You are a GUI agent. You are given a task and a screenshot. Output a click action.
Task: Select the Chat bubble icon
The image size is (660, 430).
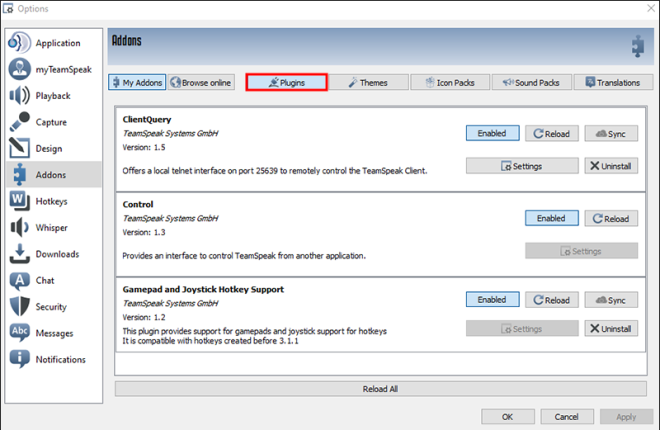19,280
